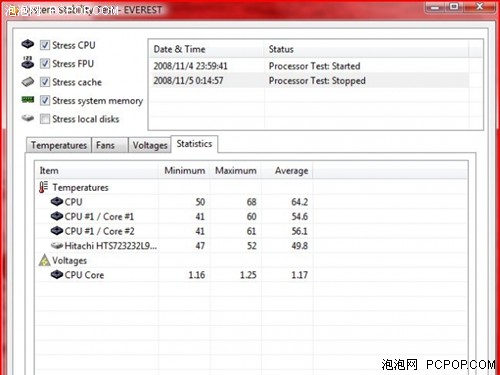Click the chip icon beside Core #1
Screen dimensions: 500x375
57,216
